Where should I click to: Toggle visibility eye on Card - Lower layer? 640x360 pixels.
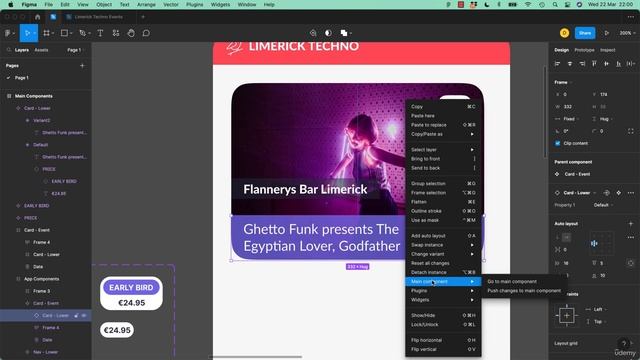click(84, 316)
